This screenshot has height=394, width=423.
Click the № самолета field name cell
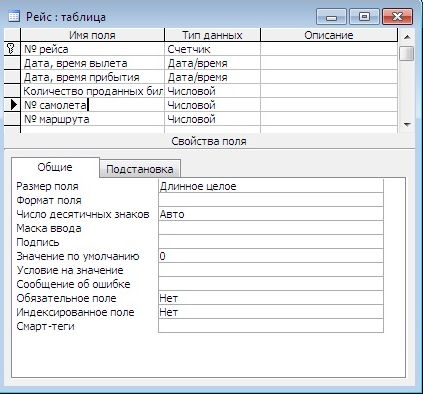click(x=92, y=105)
